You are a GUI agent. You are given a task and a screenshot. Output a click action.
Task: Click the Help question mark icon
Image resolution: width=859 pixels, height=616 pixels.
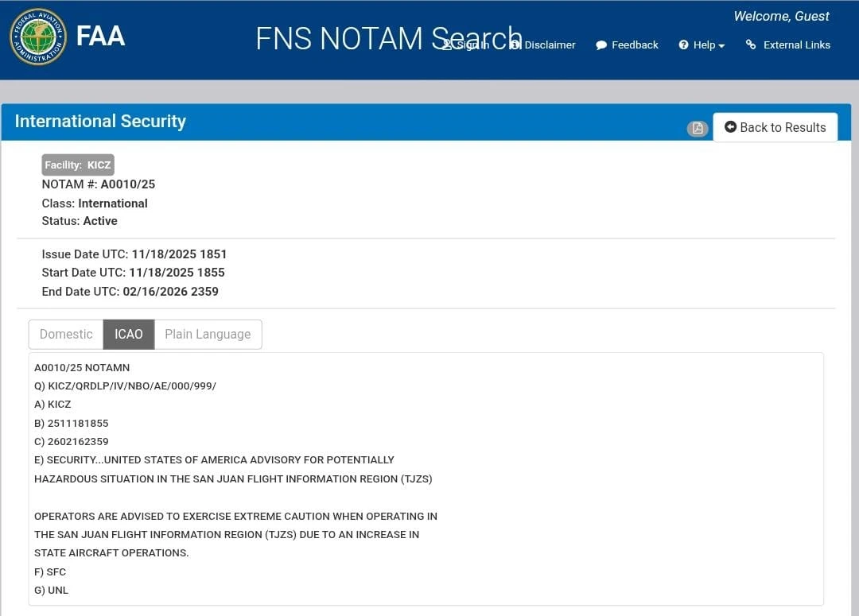[x=683, y=45]
